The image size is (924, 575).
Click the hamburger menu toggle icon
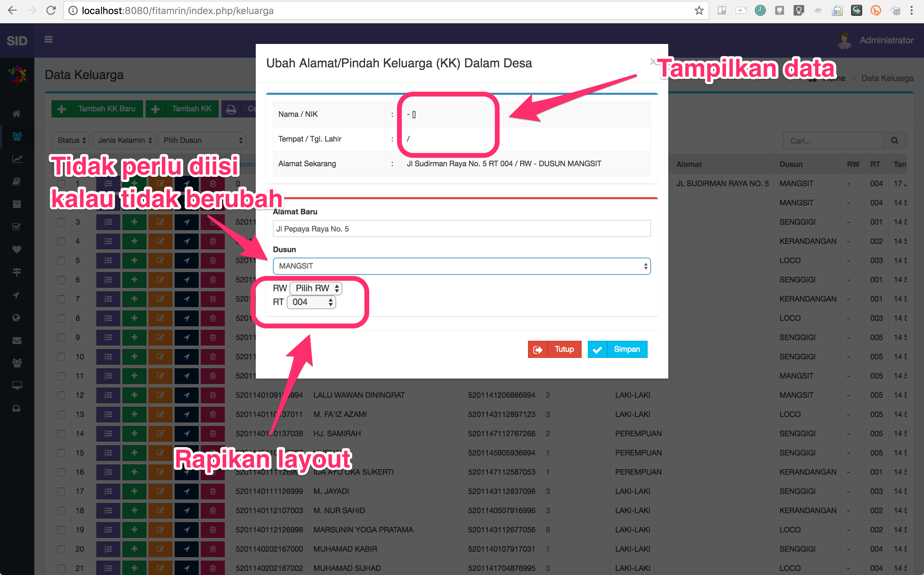48,40
